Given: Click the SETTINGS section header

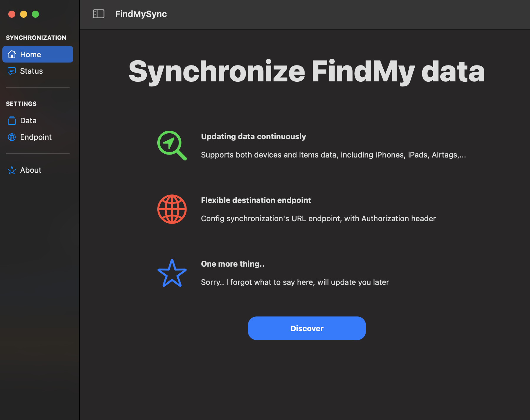Looking at the screenshot, I should click(x=21, y=104).
